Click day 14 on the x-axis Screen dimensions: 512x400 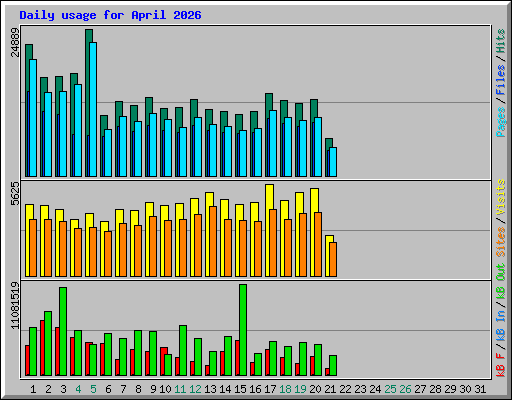tap(225, 389)
